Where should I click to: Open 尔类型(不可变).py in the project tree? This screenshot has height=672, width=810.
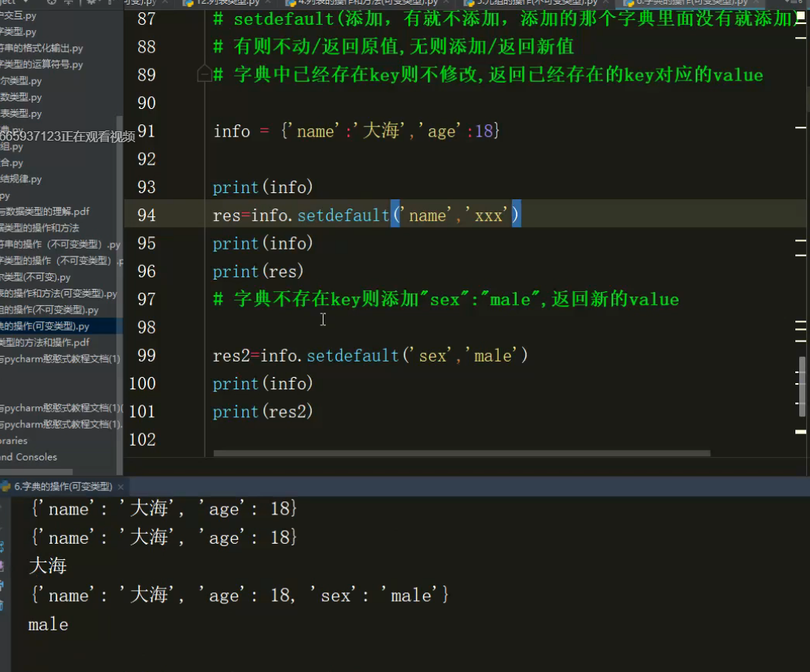pyautogui.click(x=36, y=277)
